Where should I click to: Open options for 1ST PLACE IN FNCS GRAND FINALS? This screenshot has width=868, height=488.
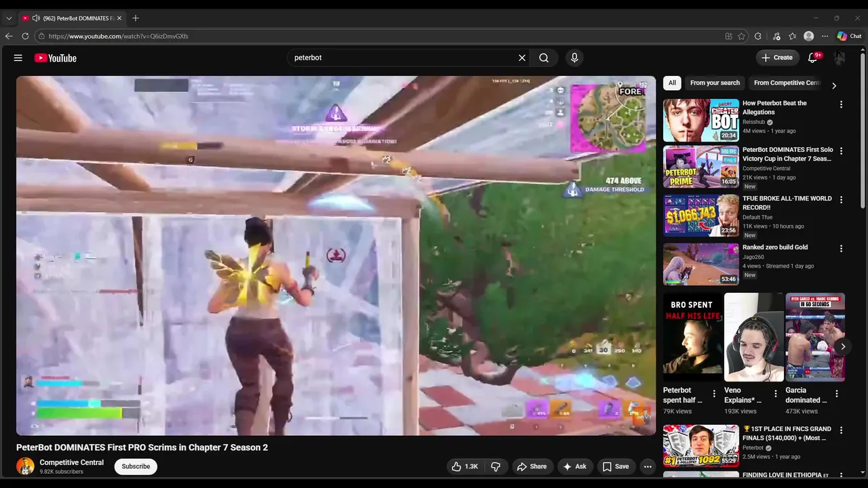click(841, 430)
